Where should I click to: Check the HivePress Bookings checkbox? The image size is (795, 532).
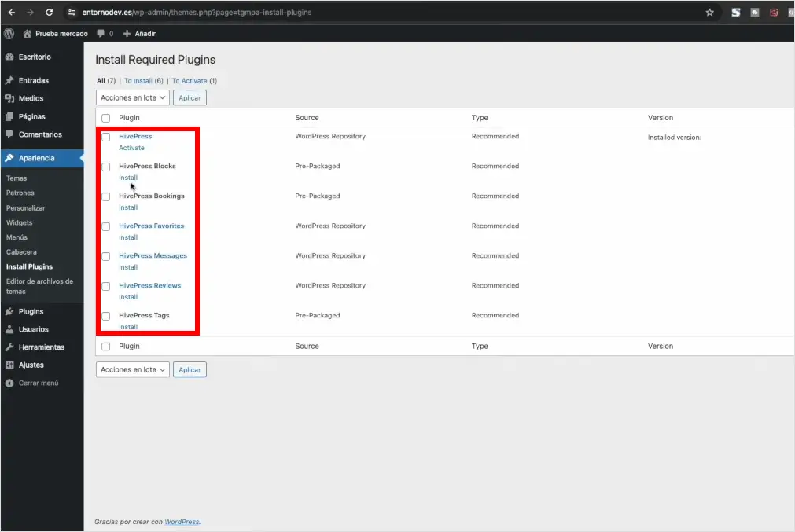(x=105, y=196)
